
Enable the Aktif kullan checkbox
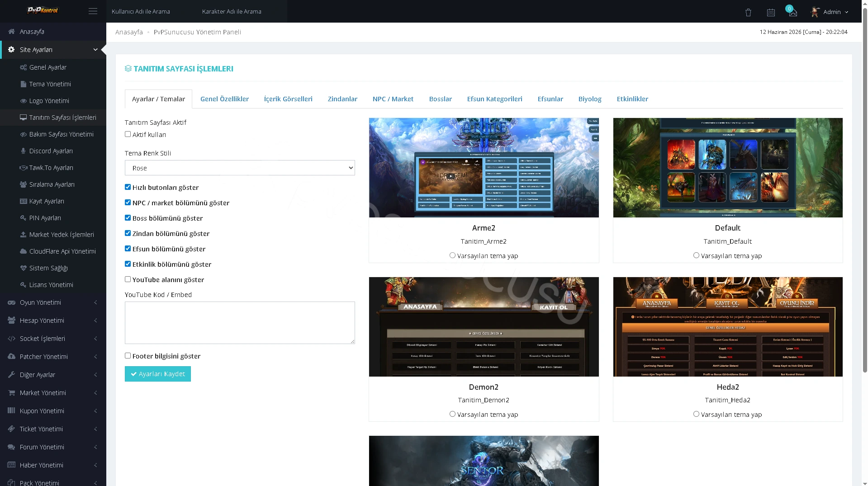[128, 134]
